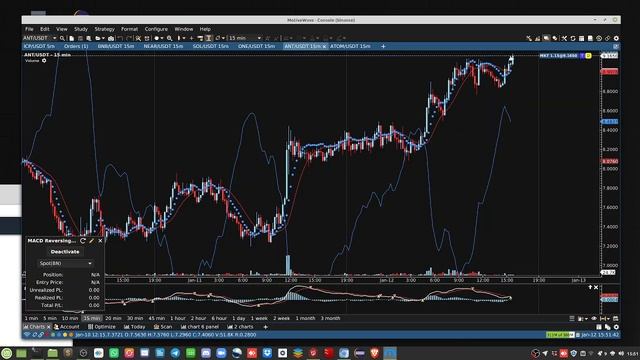The image size is (640, 360).
Task: Open ANT/USDT symbol dropdown arrow
Action: click(x=55, y=38)
